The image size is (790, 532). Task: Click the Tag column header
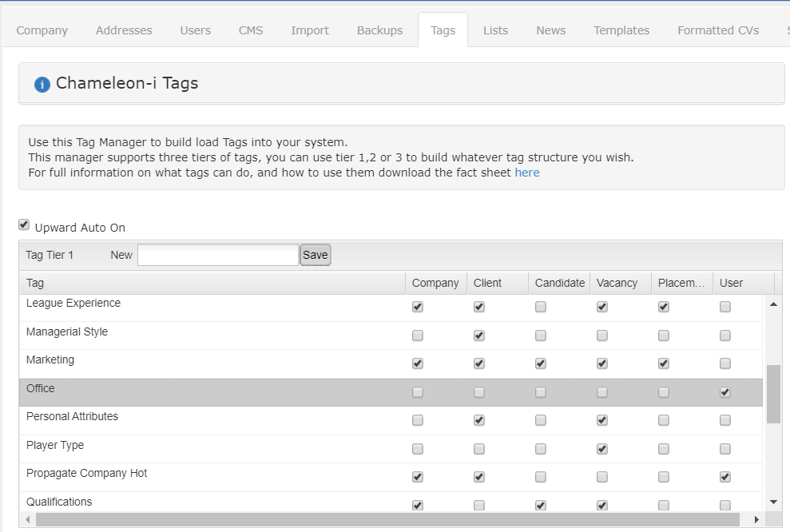[x=212, y=283]
